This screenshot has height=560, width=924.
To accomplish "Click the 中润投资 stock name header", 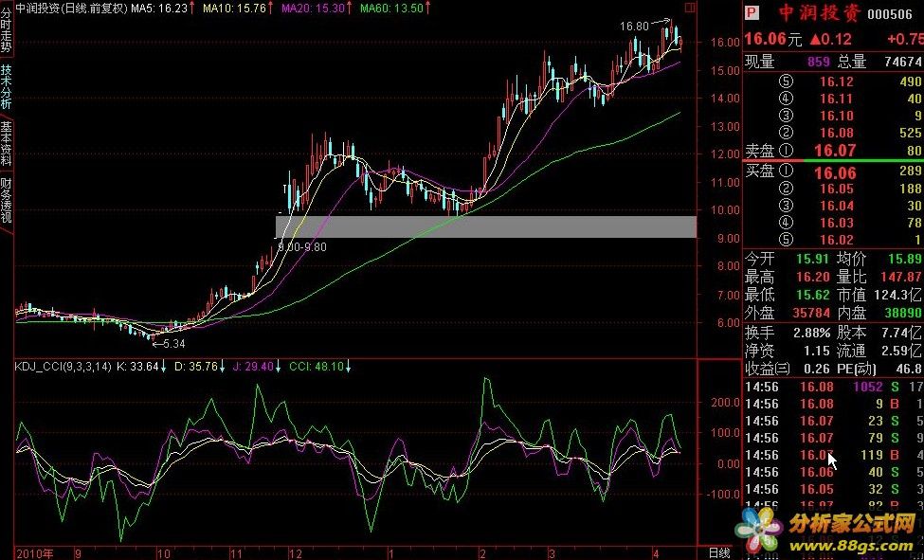I will pyautogui.click(x=820, y=13).
